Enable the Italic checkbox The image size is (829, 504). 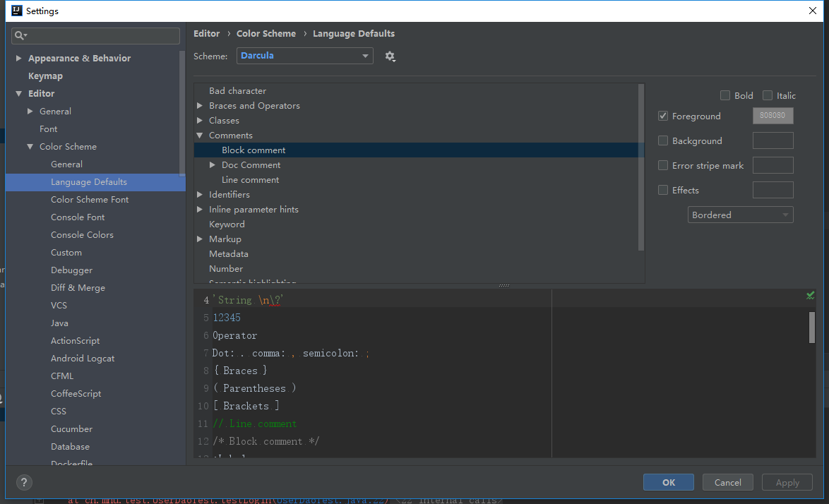[767, 95]
